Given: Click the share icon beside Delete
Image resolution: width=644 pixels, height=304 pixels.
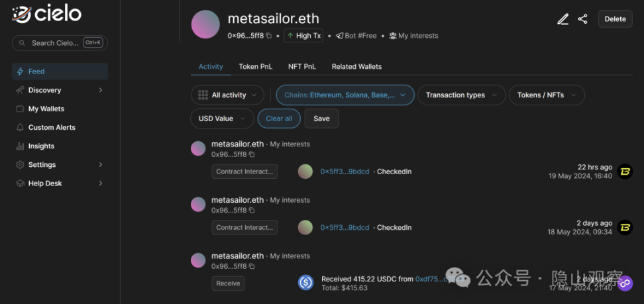Looking at the screenshot, I should pos(582,19).
